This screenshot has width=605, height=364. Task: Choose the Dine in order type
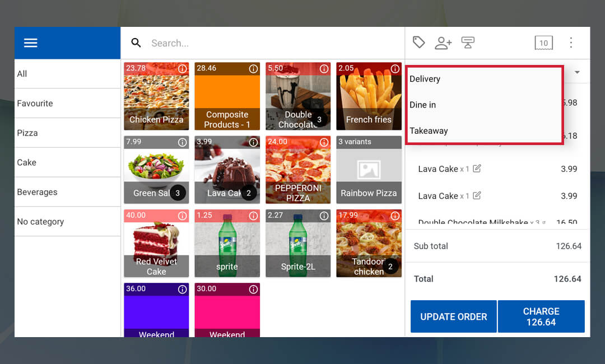(423, 105)
